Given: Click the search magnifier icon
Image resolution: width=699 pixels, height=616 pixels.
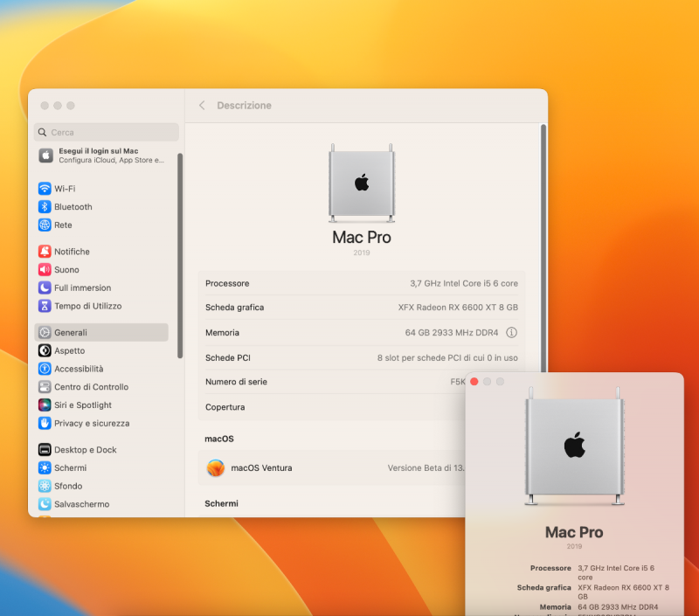Looking at the screenshot, I should (x=42, y=133).
